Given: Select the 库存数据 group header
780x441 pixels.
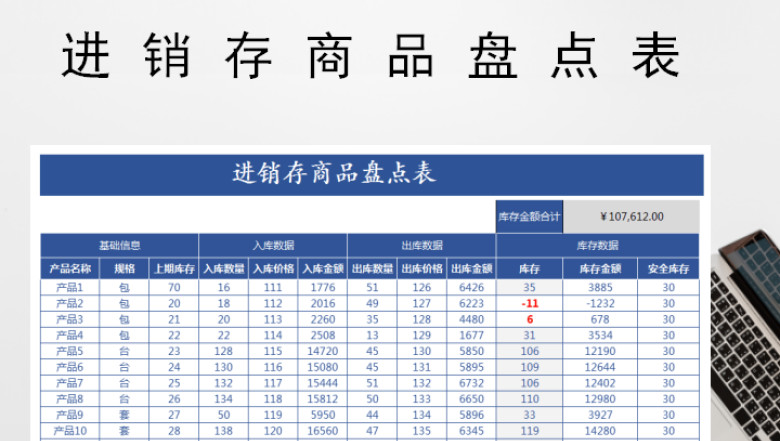Looking at the screenshot, I should point(597,245).
